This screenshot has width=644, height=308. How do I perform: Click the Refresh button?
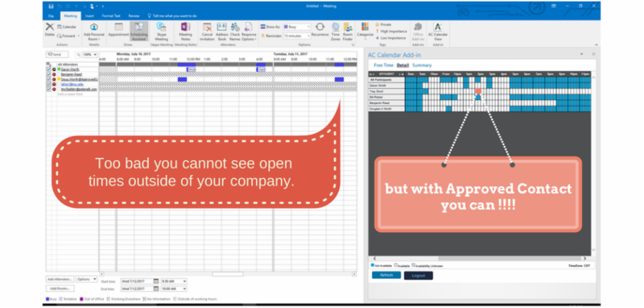point(386,275)
